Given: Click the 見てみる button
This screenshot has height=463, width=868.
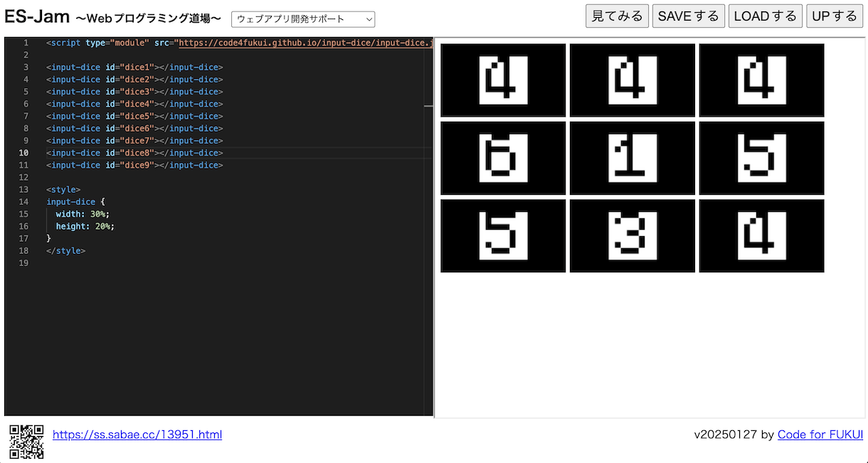Looking at the screenshot, I should coord(618,16).
